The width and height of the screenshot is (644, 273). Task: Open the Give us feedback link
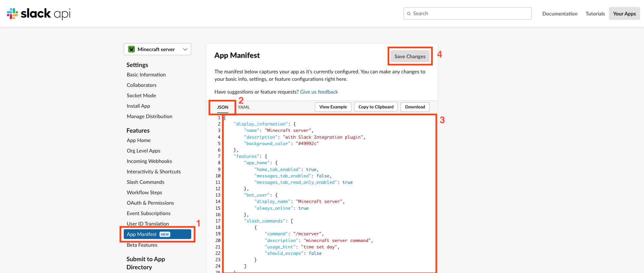point(319,92)
